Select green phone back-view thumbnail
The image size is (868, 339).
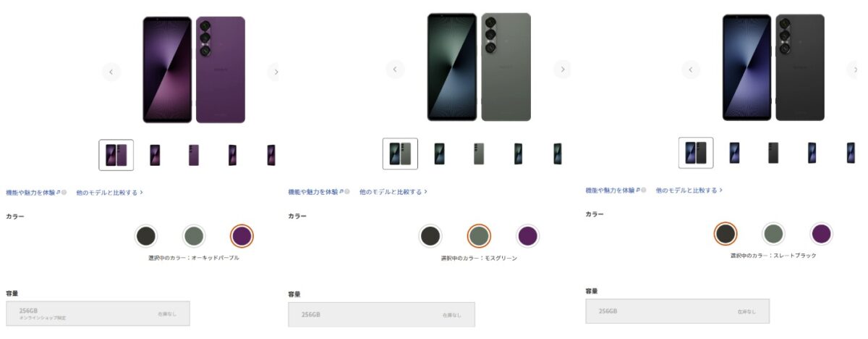click(x=479, y=154)
